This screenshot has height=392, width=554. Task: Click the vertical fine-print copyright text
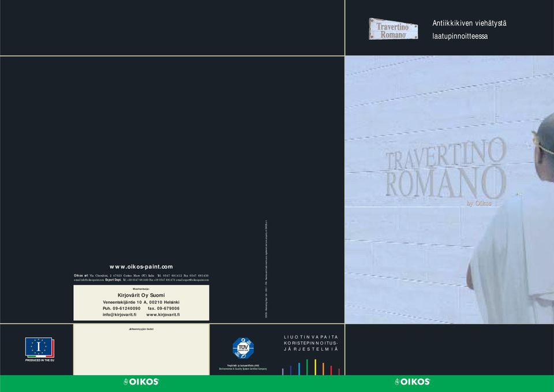pos(266,268)
